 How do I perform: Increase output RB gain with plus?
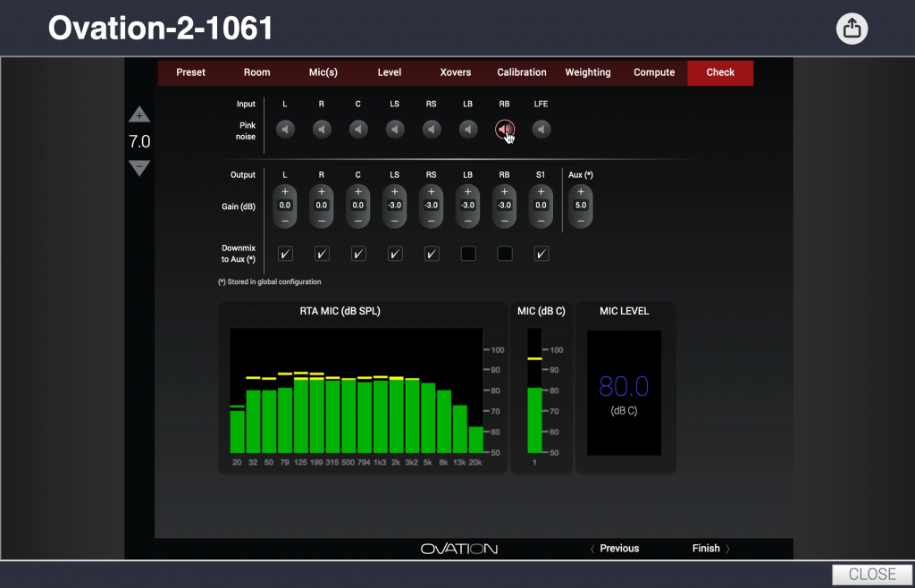(504, 191)
